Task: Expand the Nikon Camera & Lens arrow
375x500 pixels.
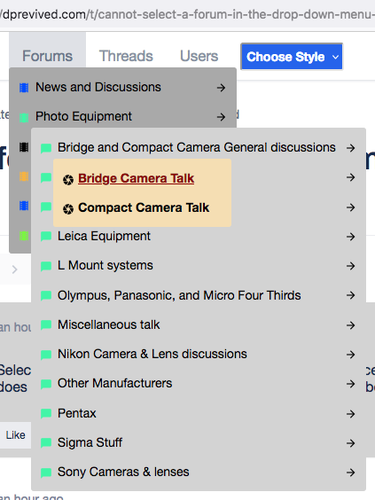Action: pyautogui.click(x=350, y=354)
